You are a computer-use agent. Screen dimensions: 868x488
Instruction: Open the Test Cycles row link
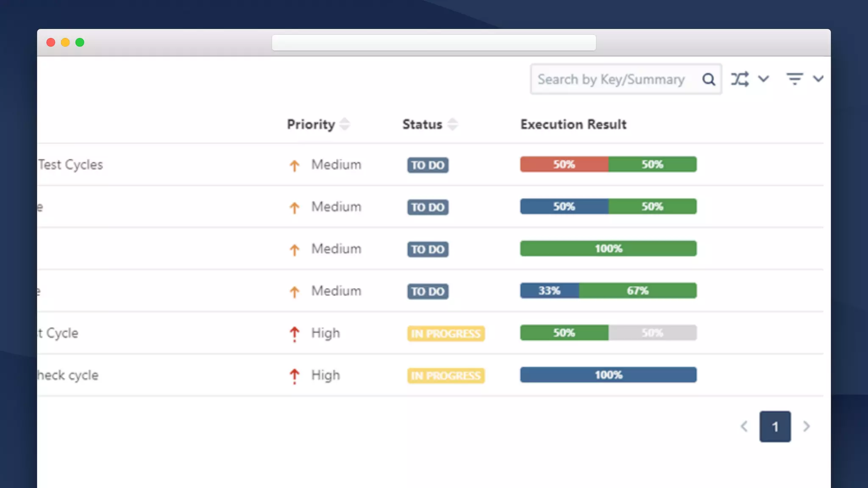71,165
